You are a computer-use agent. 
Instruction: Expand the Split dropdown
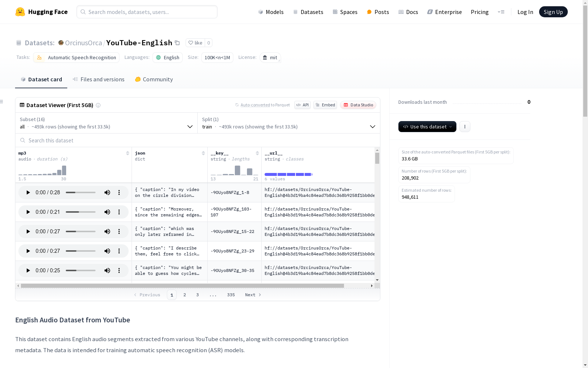coord(289,123)
